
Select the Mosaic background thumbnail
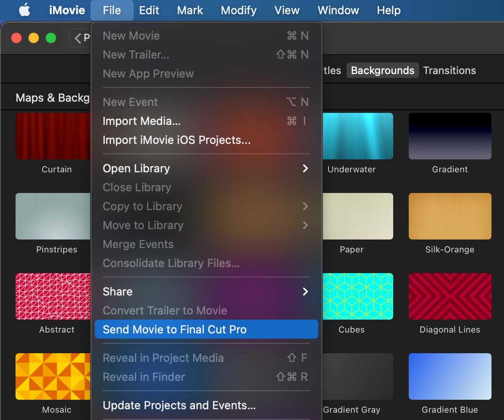(53, 376)
